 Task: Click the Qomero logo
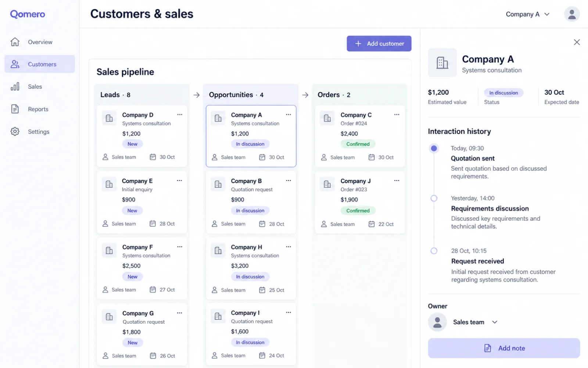point(28,14)
